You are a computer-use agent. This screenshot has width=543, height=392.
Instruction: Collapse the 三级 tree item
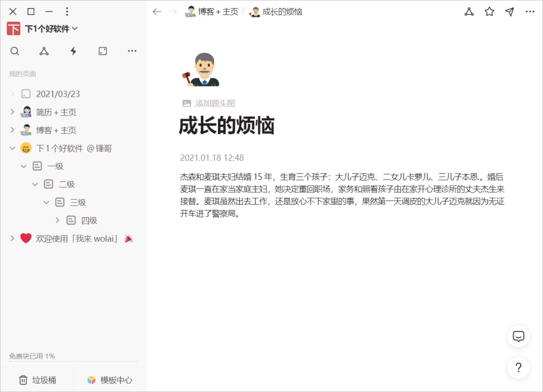tap(46, 202)
